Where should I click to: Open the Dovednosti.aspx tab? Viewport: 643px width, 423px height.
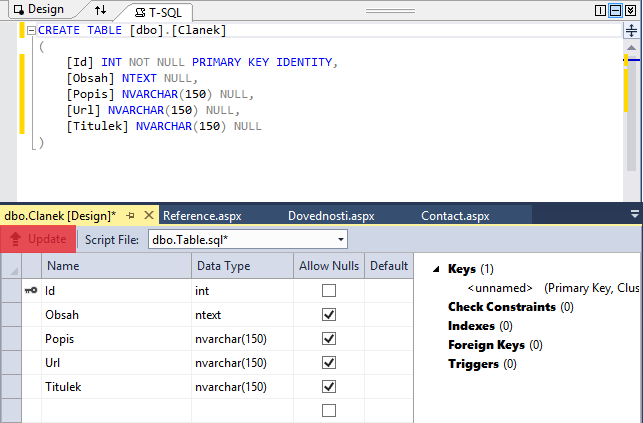pos(331,216)
